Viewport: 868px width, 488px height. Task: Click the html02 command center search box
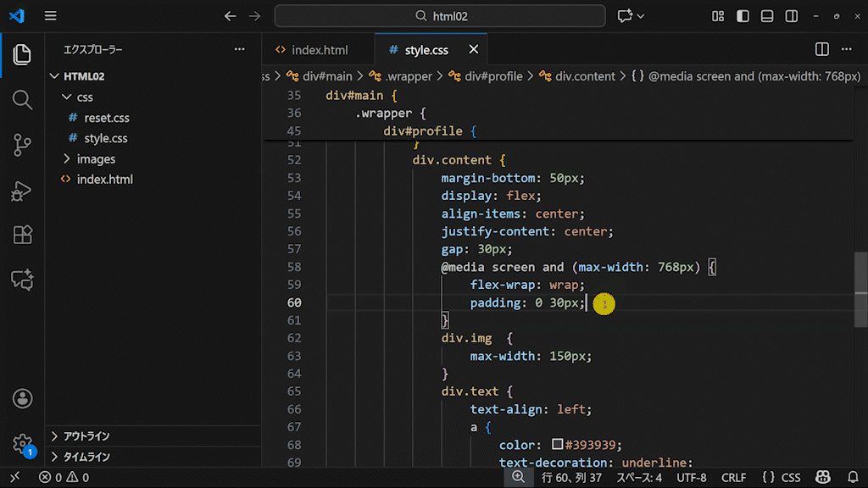tap(440, 16)
